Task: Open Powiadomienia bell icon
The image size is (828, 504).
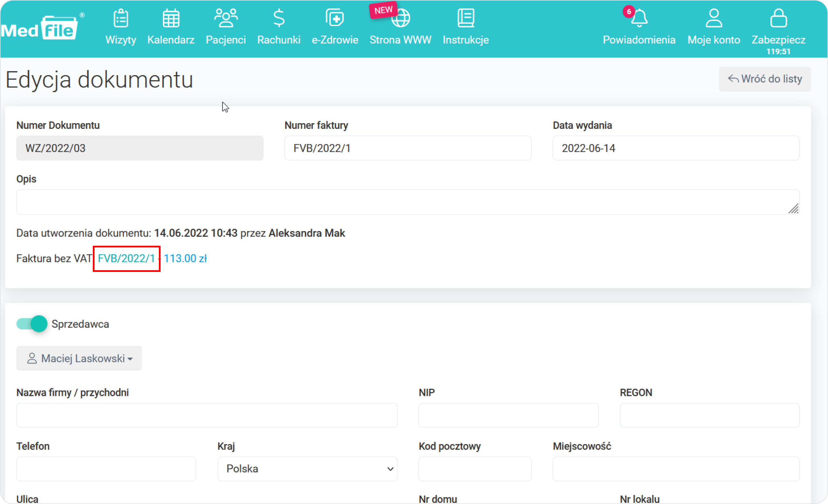Action: (x=639, y=18)
